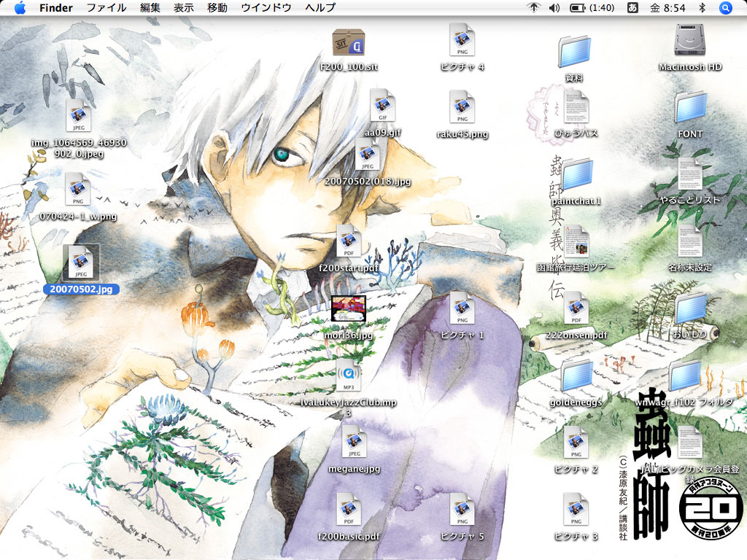This screenshot has height=560, width=747.
Task: Select the 222onsen.pdf file icon
Action: (576, 308)
